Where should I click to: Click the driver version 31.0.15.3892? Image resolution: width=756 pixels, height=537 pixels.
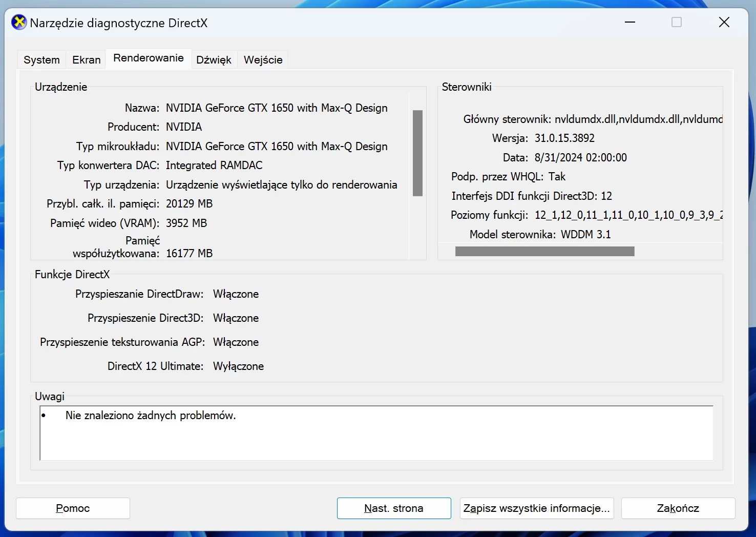(564, 138)
